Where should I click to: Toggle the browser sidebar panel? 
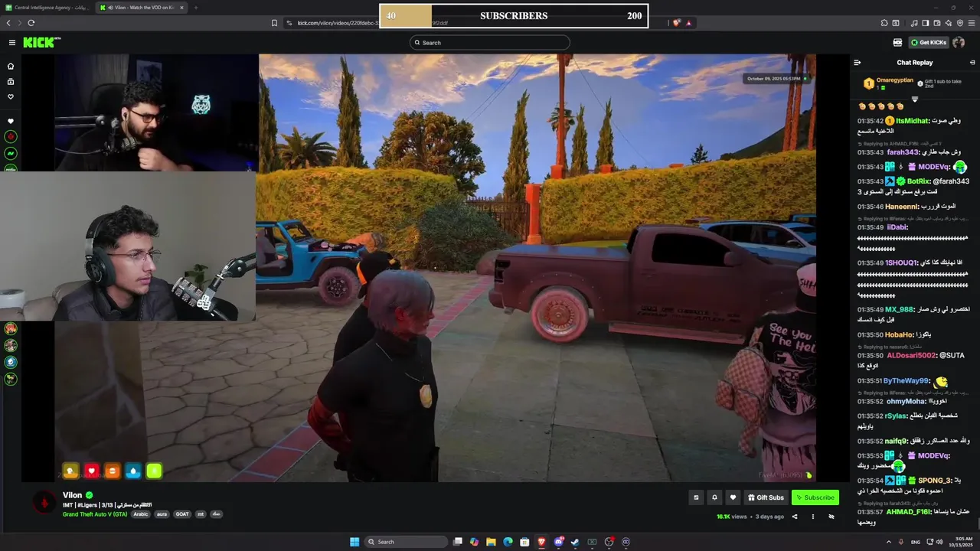[x=925, y=23]
